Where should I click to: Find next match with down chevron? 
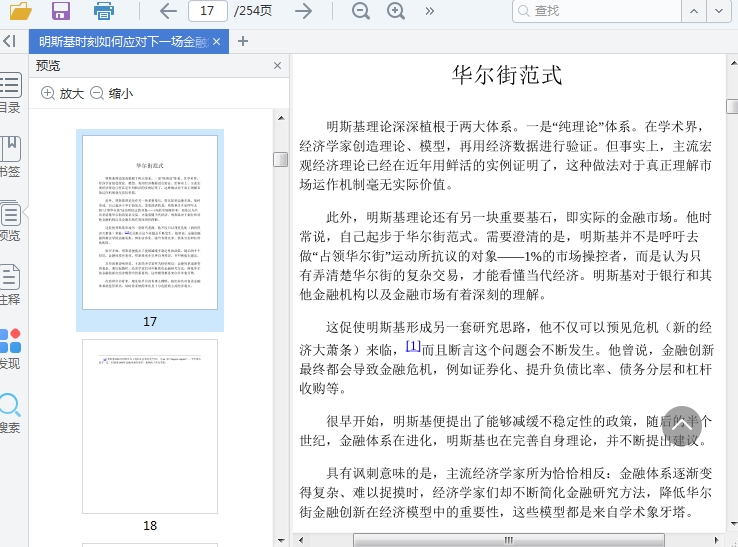(719, 11)
